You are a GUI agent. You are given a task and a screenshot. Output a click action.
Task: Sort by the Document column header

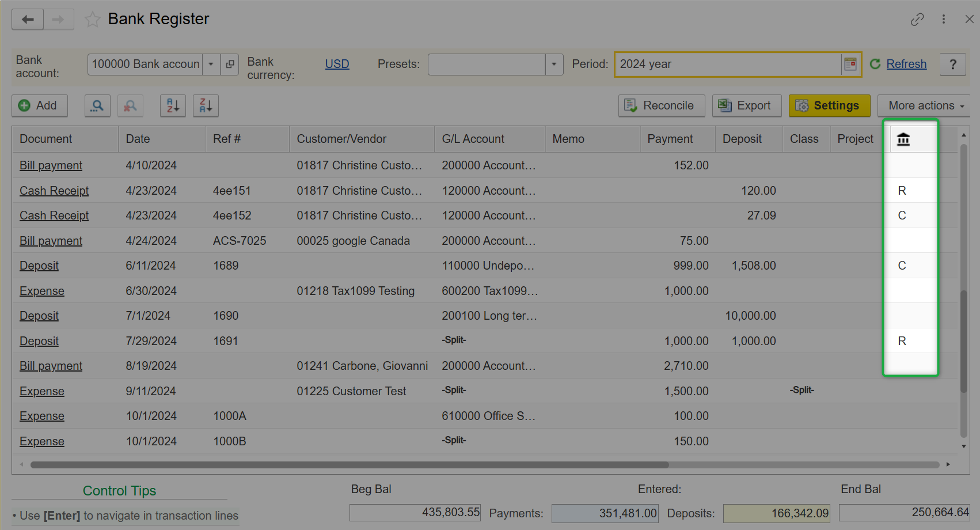tap(66, 139)
